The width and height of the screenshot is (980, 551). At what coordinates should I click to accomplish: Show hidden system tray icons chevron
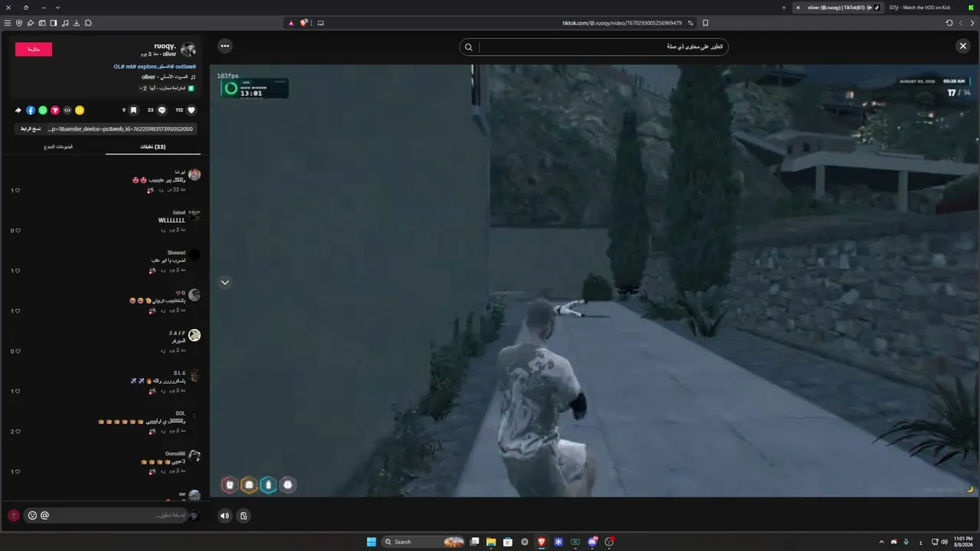[881, 542]
